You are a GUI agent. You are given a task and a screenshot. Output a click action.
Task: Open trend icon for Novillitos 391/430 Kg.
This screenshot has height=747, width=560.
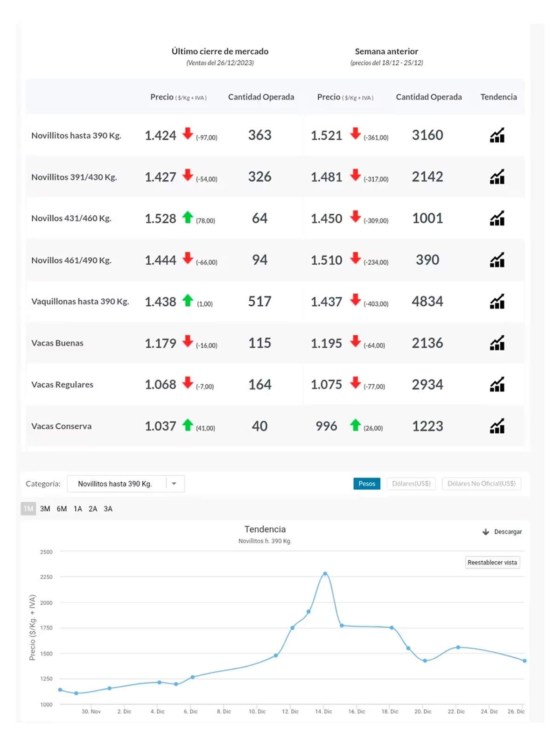[497, 177]
